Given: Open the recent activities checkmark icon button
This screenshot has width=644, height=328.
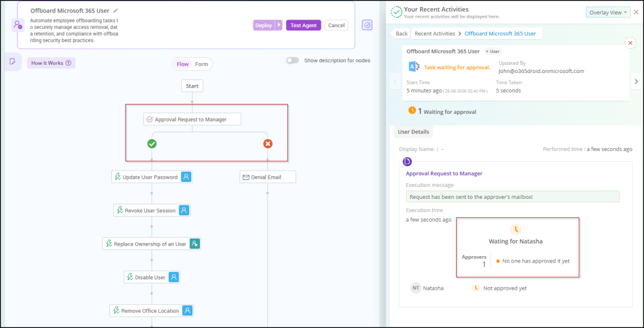Looking at the screenshot, I should tap(367, 25).
